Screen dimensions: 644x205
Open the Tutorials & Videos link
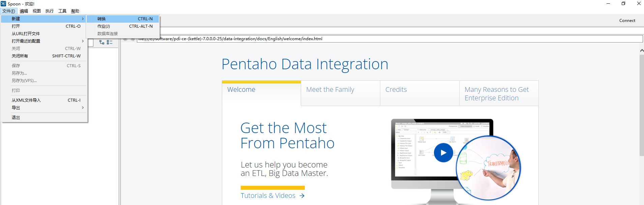[268, 196]
